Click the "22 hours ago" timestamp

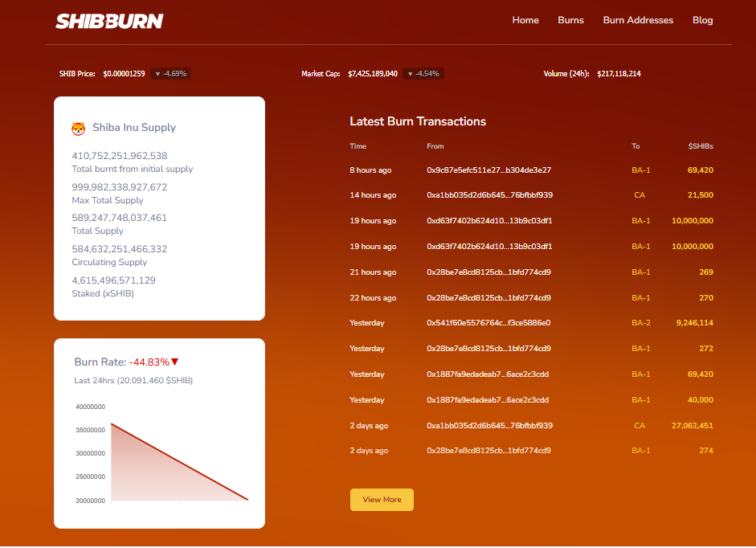(373, 298)
